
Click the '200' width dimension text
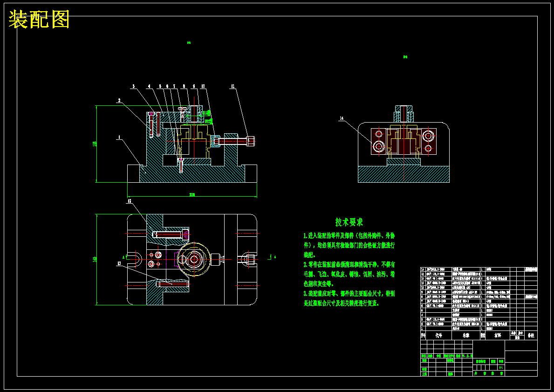(x=192, y=194)
